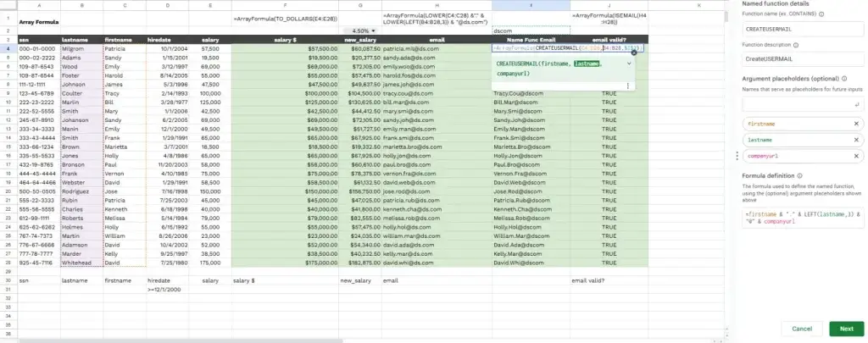
Task: Click the Next button
Action: click(847, 329)
